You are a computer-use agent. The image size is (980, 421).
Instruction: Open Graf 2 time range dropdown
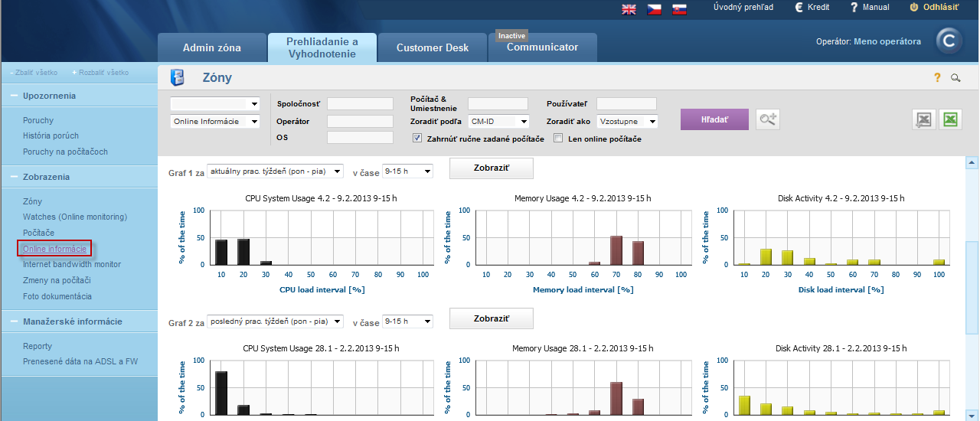(x=407, y=321)
